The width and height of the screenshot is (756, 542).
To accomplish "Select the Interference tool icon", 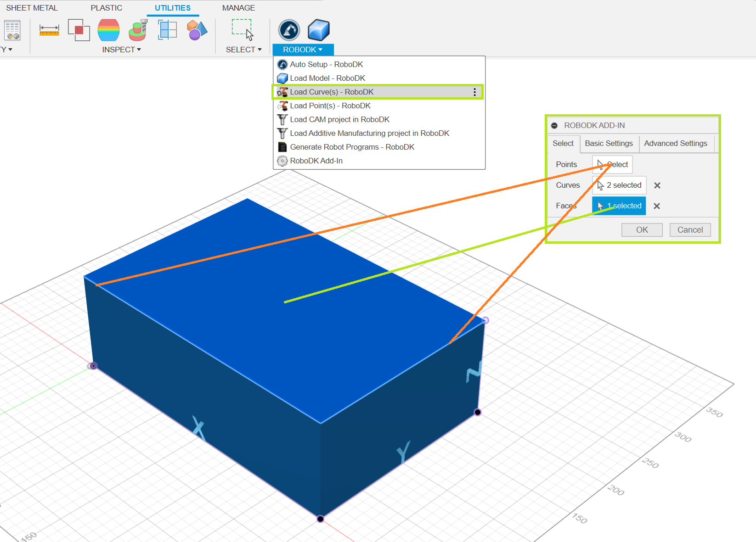I will 79,30.
